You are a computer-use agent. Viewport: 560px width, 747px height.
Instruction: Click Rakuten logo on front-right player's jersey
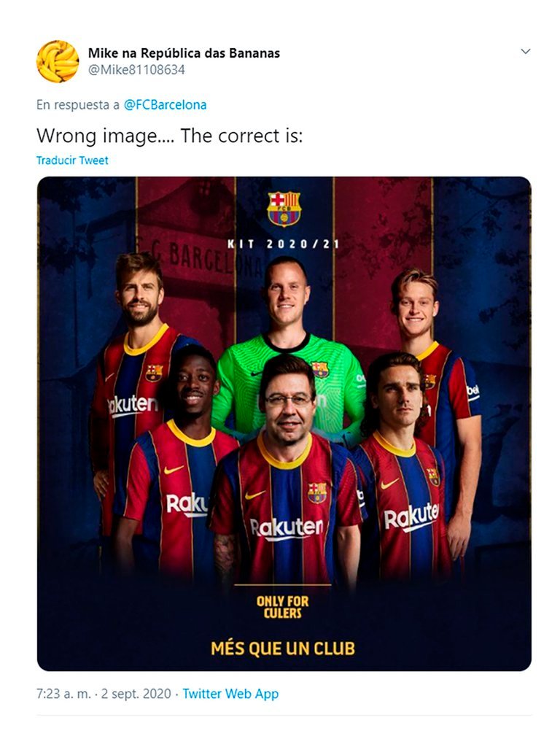point(411,518)
